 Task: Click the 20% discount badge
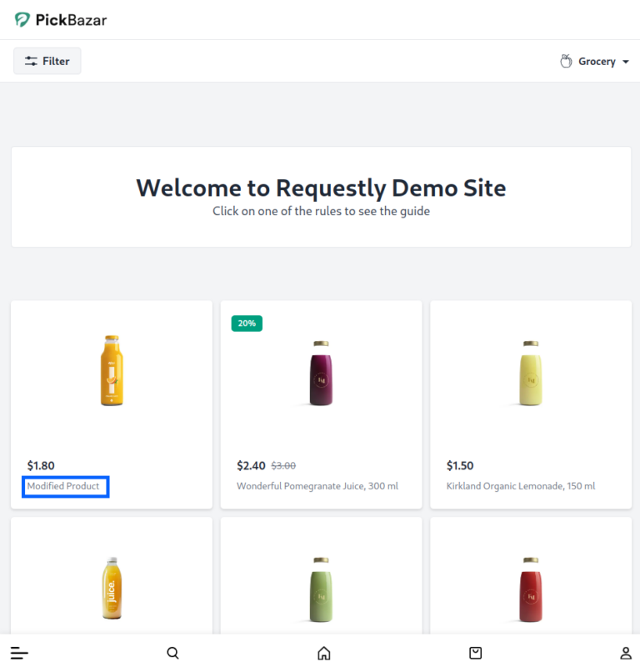[x=247, y=323]
